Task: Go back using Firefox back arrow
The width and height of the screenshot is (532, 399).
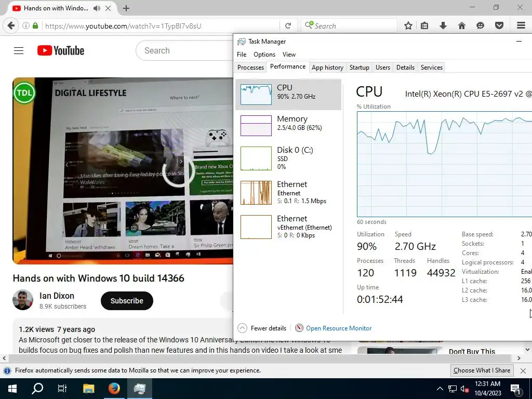Action: (x=11, y=25)
